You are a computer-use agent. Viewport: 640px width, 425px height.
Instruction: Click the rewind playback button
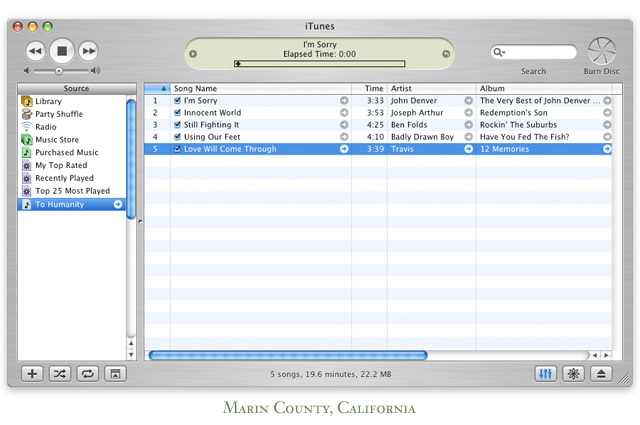pyautogui.click(x=35, y=51)
